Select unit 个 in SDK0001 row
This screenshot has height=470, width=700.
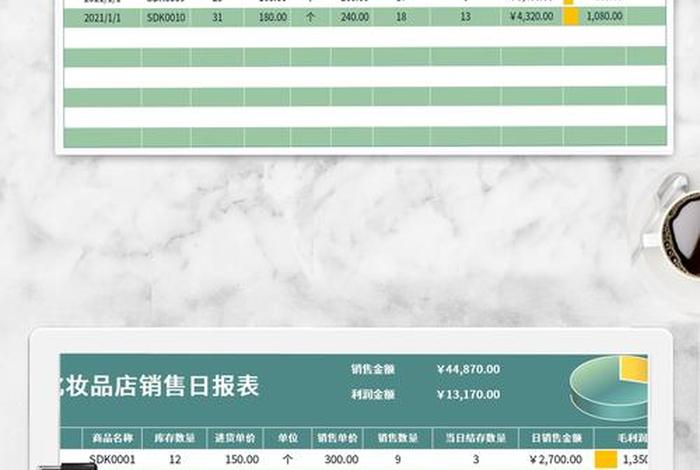[288, 459]
